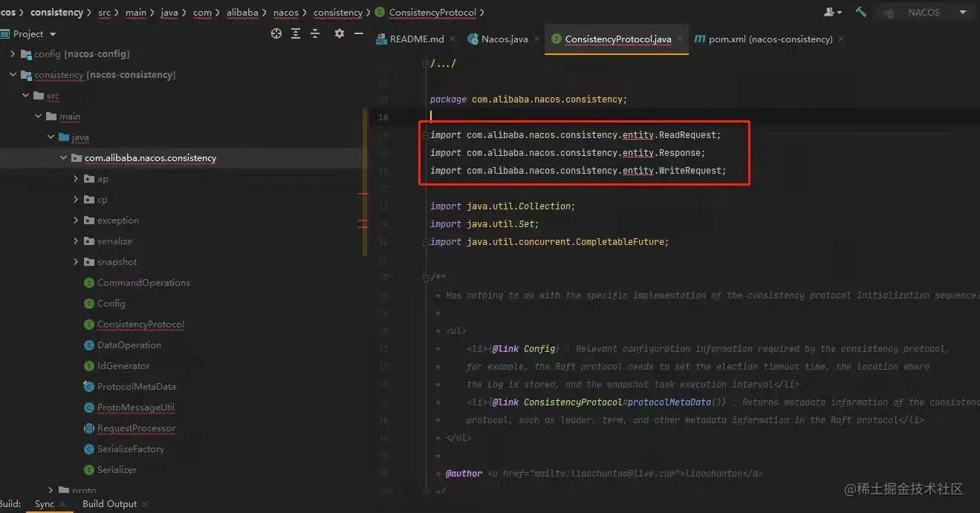Click the 'alibaba' breadcrumb
Image resolution: width=980 pixels, height=513 pixels.
(x=242, y=13)
